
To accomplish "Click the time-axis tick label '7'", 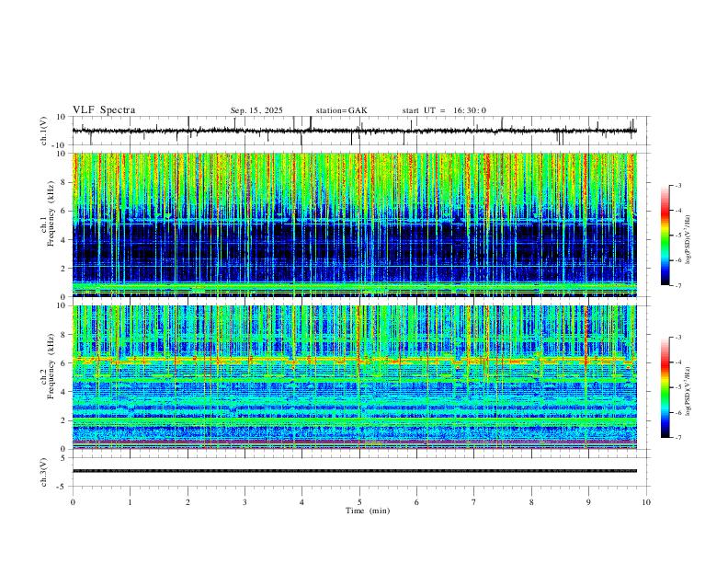I will pos(474,502).
